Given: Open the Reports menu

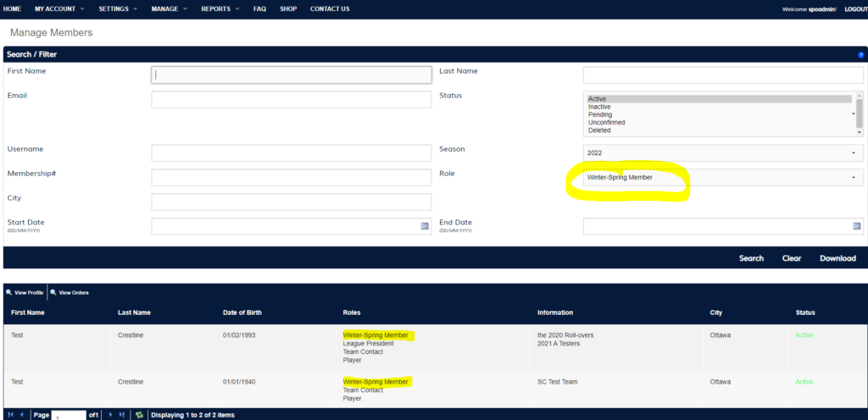Looking at the screenshot, I should click(220, 8).
